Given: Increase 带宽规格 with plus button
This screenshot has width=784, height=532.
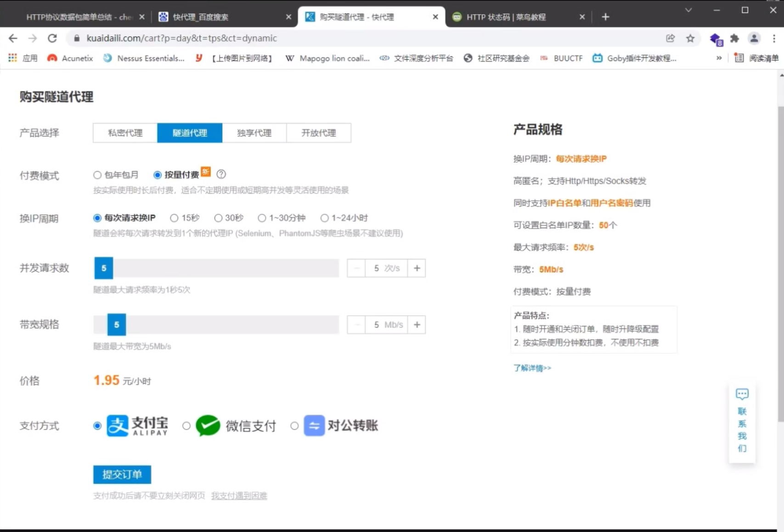Looking at the screenshot, I should tap(417, 325).
